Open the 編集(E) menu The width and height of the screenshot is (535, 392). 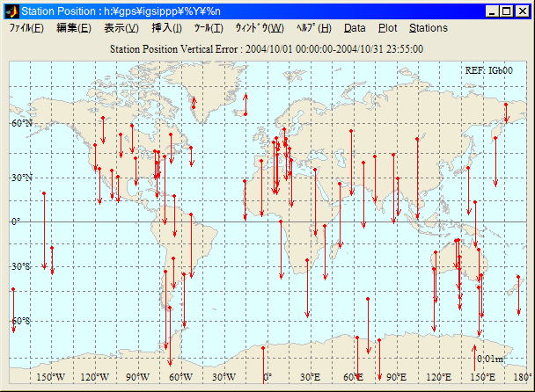coord(73,28)
